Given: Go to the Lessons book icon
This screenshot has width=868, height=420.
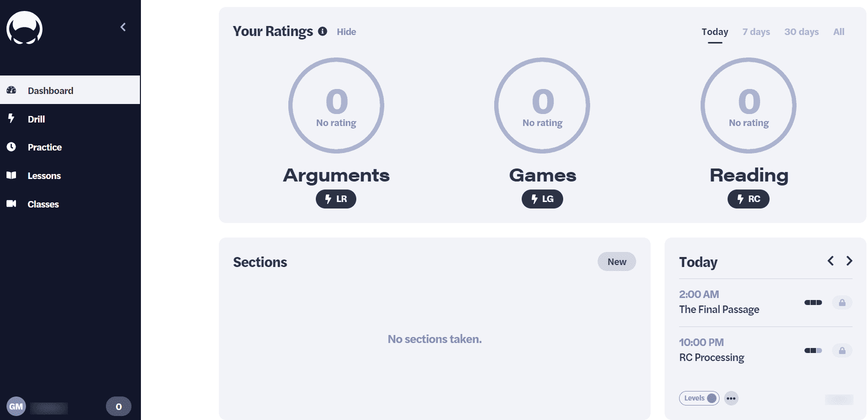Looking at the screenshot, I should point(11,175).
